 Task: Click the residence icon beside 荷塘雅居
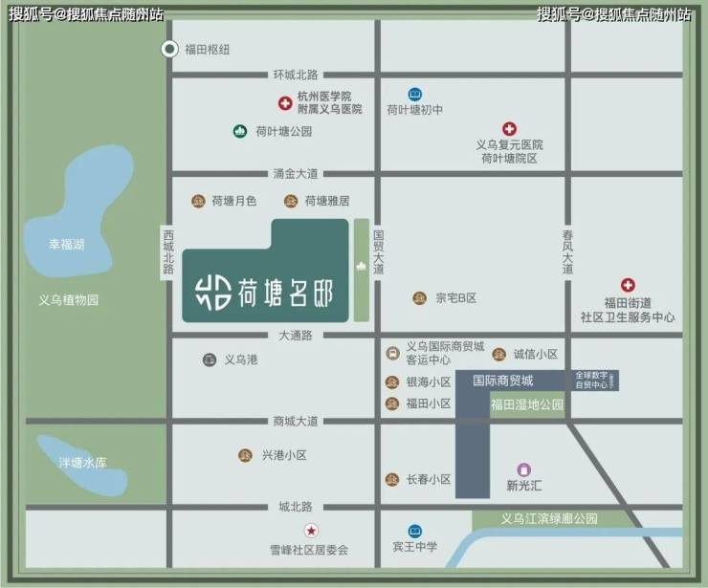[291, 201]
